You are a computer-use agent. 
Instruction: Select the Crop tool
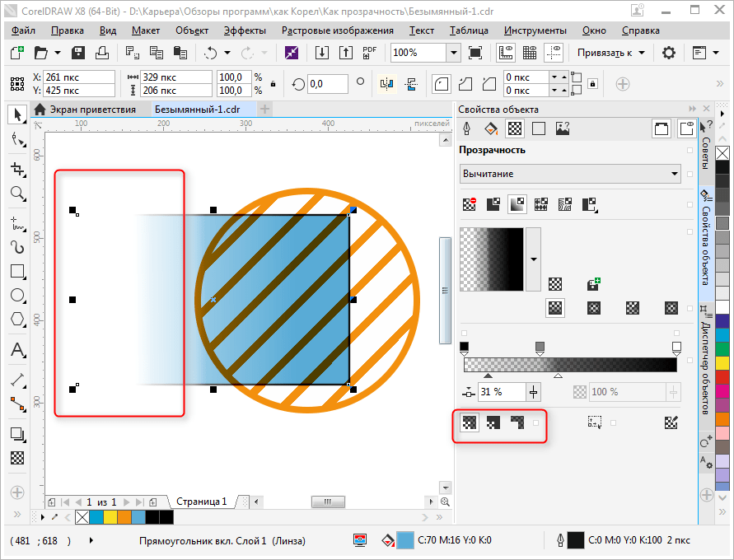(16, 169)
